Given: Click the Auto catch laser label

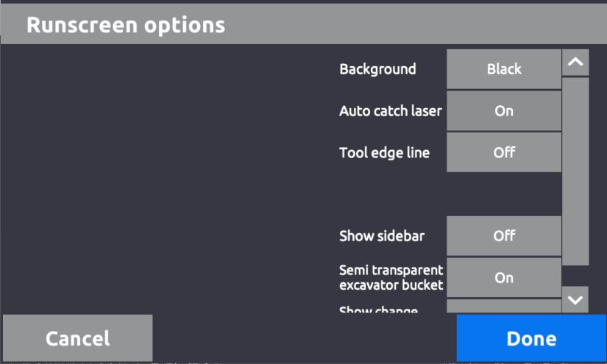Looking at the screenshot, I should 390,111.
